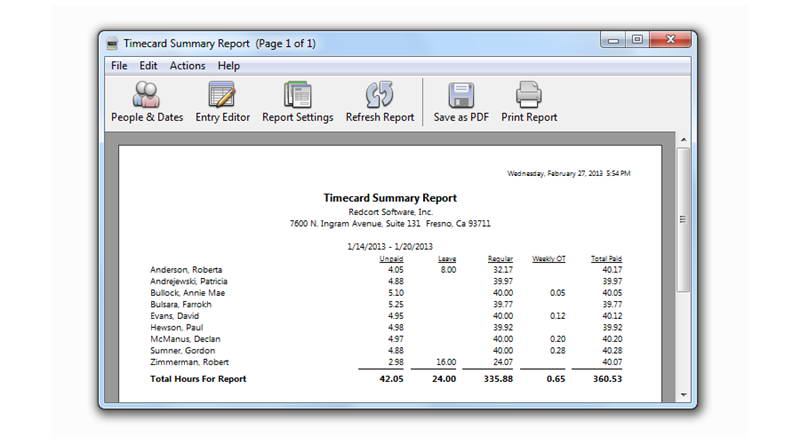Click the vertical scrollbar thumb
The width and height of the screenshot is (800, 444).
pos(683,220)
